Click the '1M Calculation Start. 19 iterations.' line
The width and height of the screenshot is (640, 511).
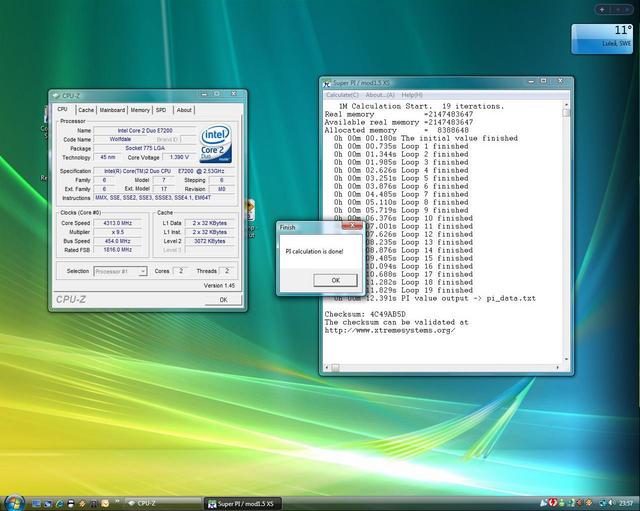click(422, 106)
